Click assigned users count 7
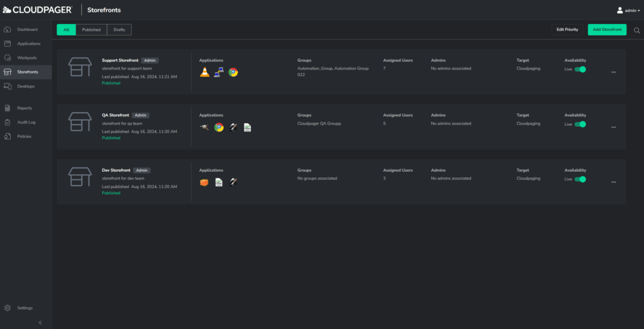This screenshot has height=329, width=644. (x=384, y=69)
